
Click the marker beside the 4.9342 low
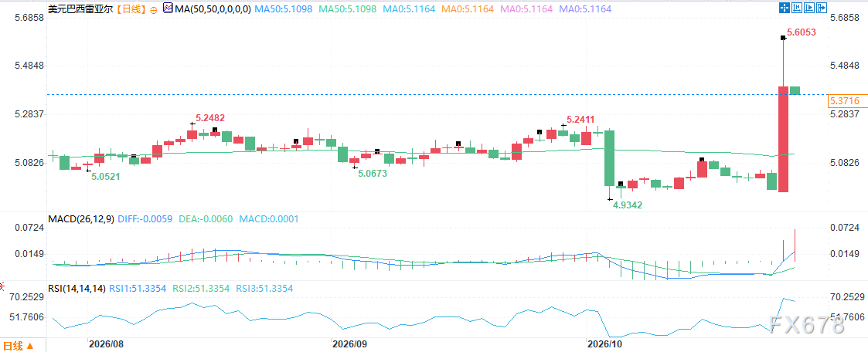pyautogui.click(x=610, y=199)
